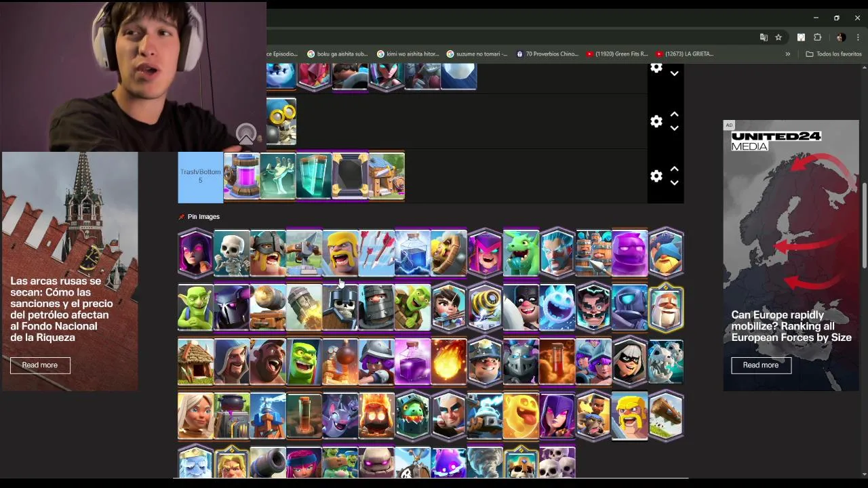This screenshot has width=868, height=488.
Task: Pick the P.E.K.K.A card
Action: (231, 307)
